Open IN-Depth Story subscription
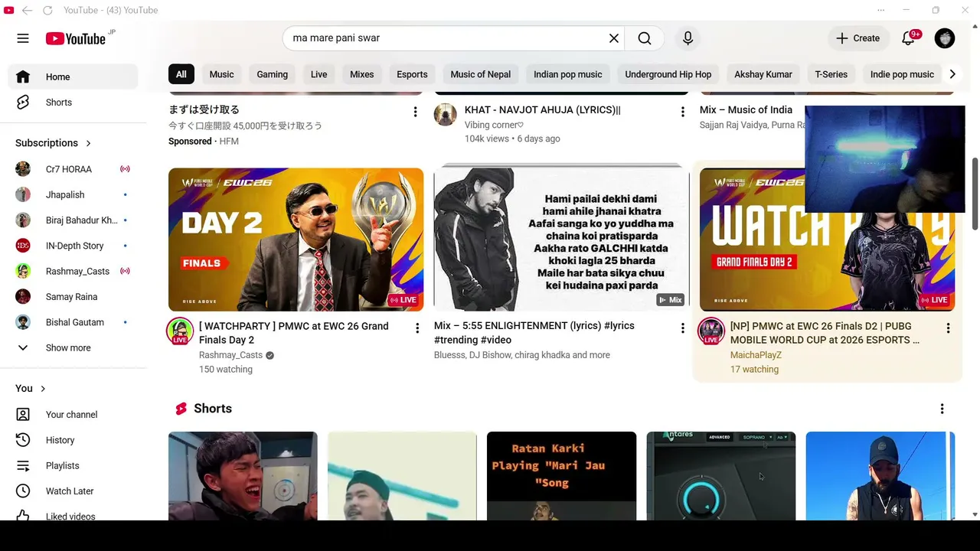 point(73,246)
